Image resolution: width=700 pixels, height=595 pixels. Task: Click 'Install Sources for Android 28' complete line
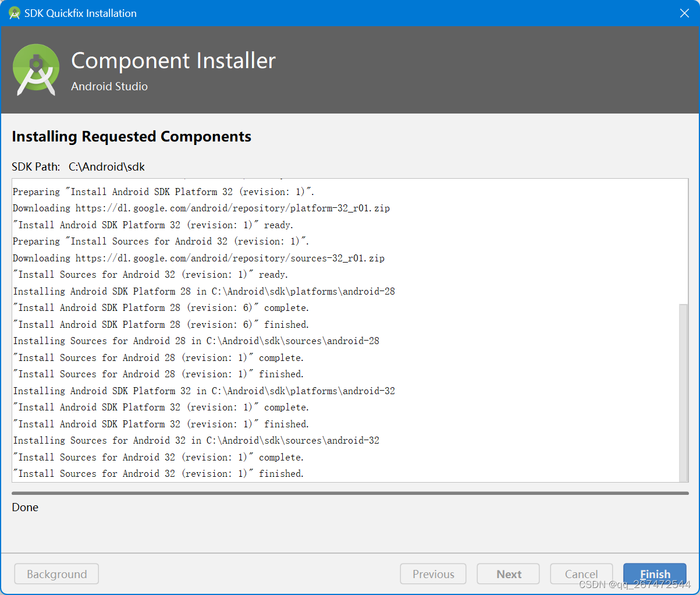[158, 357]
